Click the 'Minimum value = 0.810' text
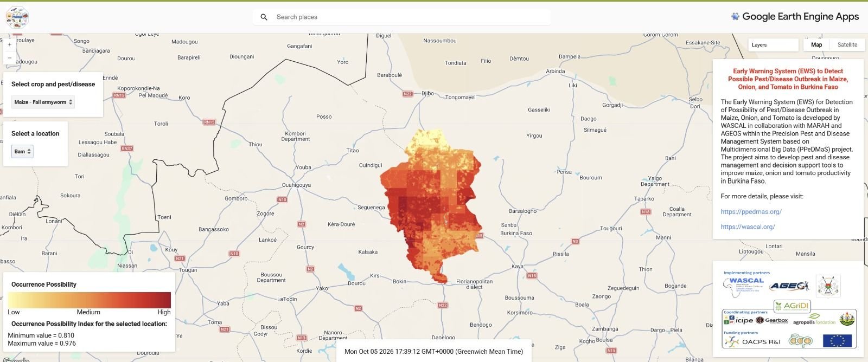This screenshot has height=362, width=868. click(41, 335)
